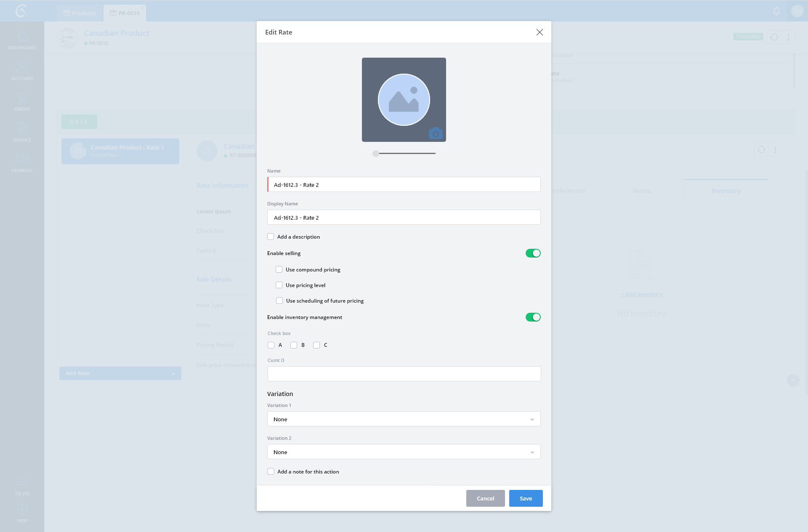
Task: Switch to the Inventory tab
Action: [726, 191]
